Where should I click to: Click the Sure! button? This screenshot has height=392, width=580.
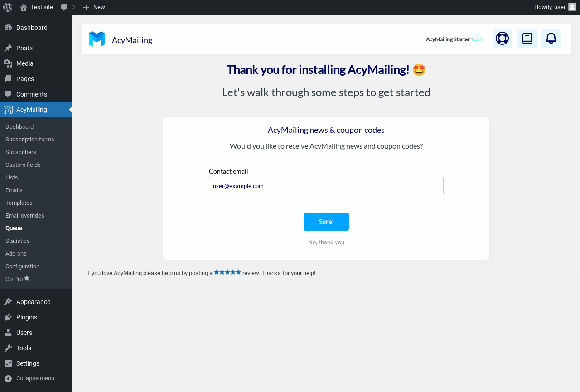pos(326,222)
